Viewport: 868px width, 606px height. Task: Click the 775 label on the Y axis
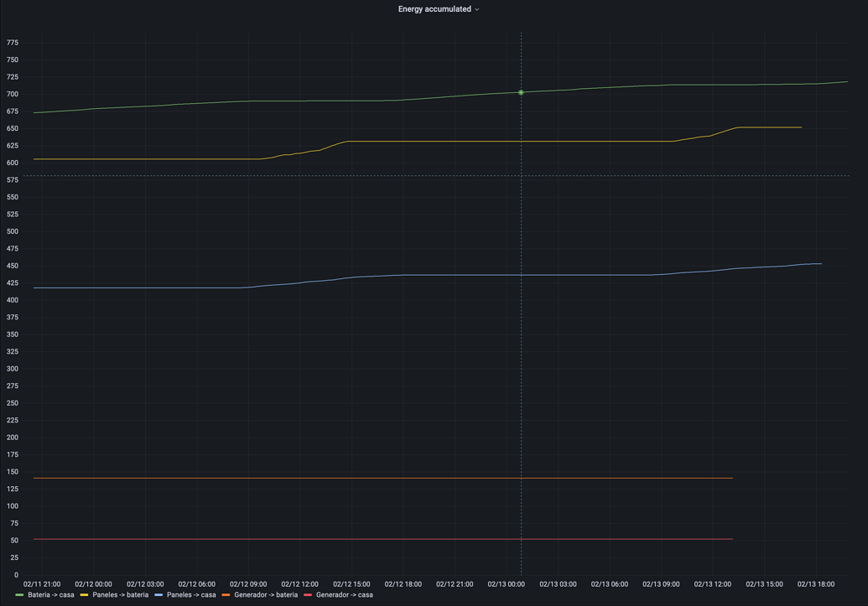click(x=13, y=42)
